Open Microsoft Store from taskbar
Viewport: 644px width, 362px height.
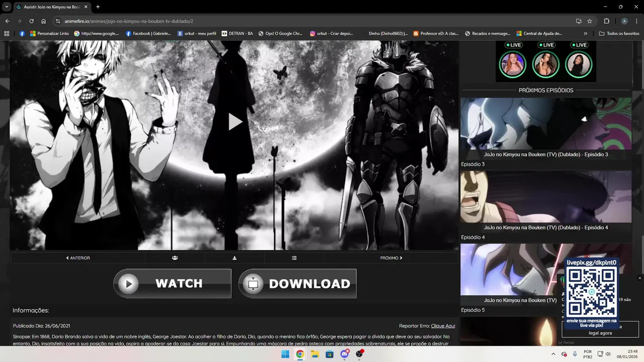[x=330, y=354]
